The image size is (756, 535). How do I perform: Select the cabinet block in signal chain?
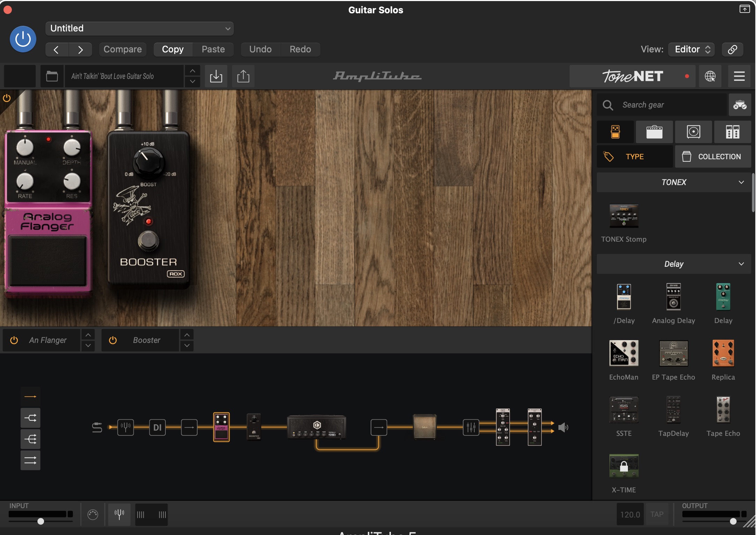click(424, 426)
